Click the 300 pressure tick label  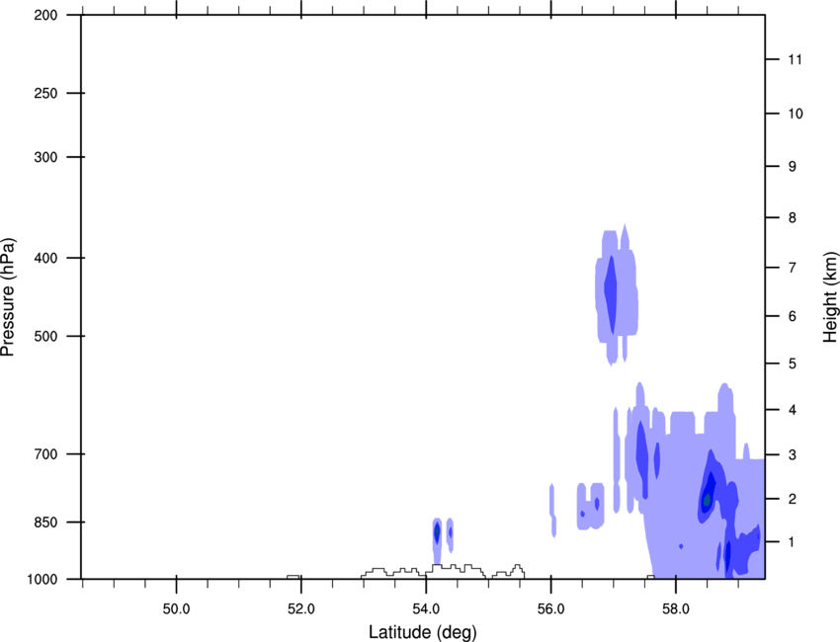(x=45, y=157)
